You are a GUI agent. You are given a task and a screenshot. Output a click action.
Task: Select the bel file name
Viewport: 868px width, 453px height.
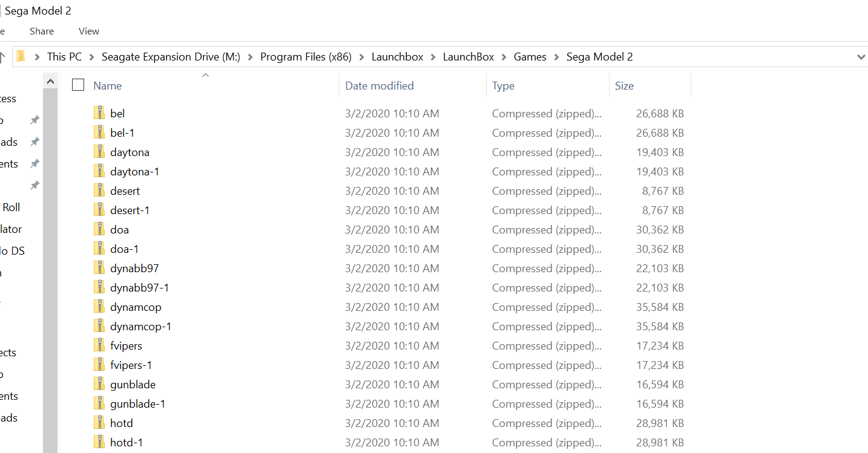[117, 114]
